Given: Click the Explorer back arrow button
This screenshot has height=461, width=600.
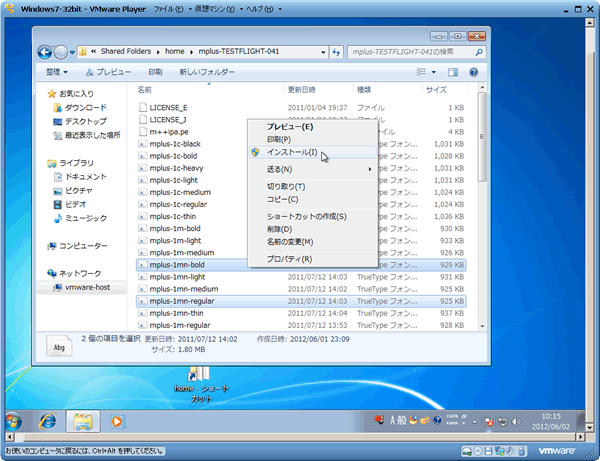Looking at the screenshot, I should (44, 52).
